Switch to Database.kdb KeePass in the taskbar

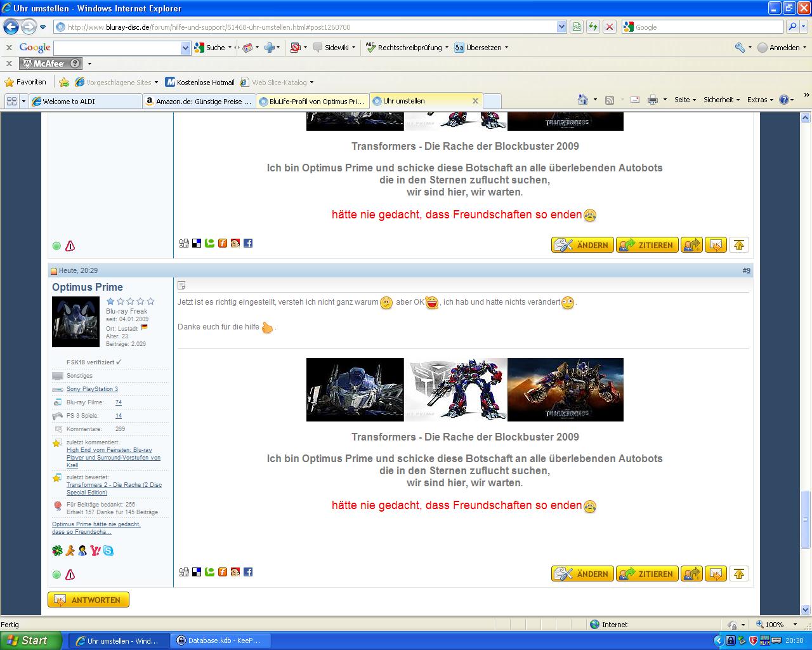coord(220,640)
